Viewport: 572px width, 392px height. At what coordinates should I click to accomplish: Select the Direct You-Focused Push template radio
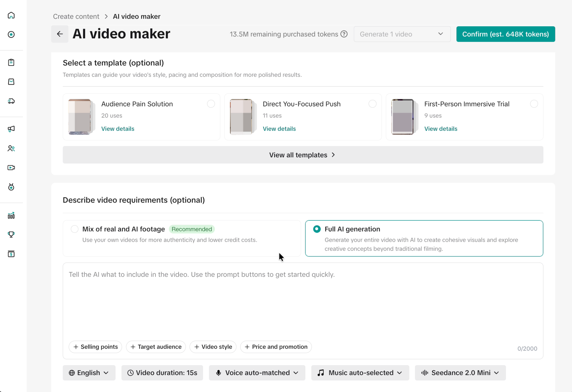coord(372,104)
